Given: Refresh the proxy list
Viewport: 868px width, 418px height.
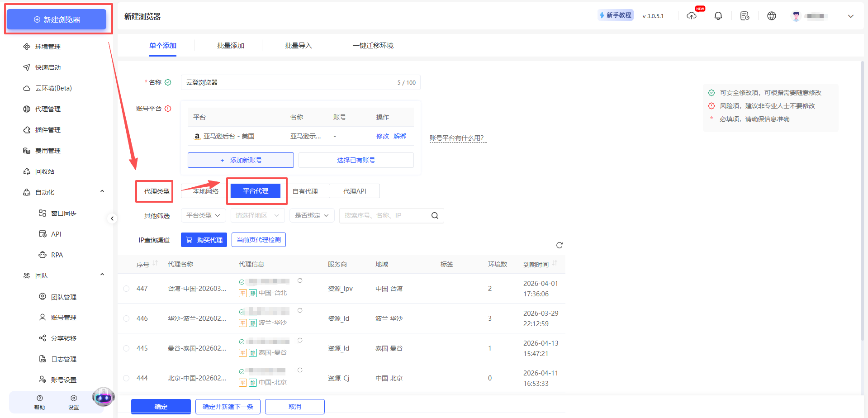Looking at the screenshot, I should coord(560,245).
